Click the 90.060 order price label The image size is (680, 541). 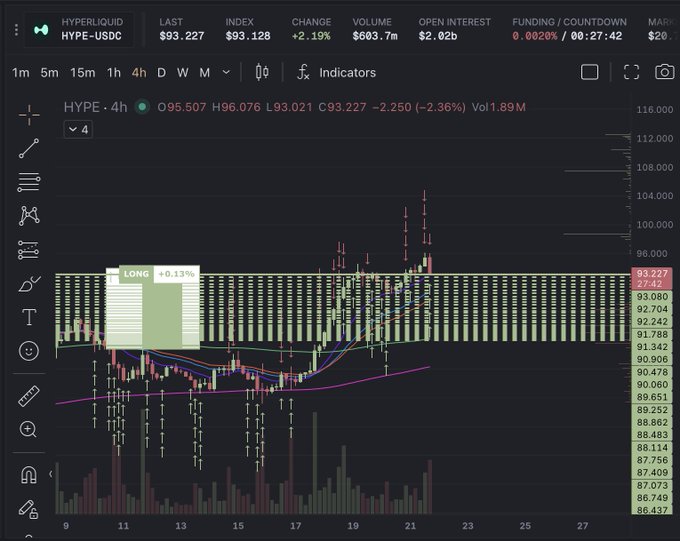point(652,384)
